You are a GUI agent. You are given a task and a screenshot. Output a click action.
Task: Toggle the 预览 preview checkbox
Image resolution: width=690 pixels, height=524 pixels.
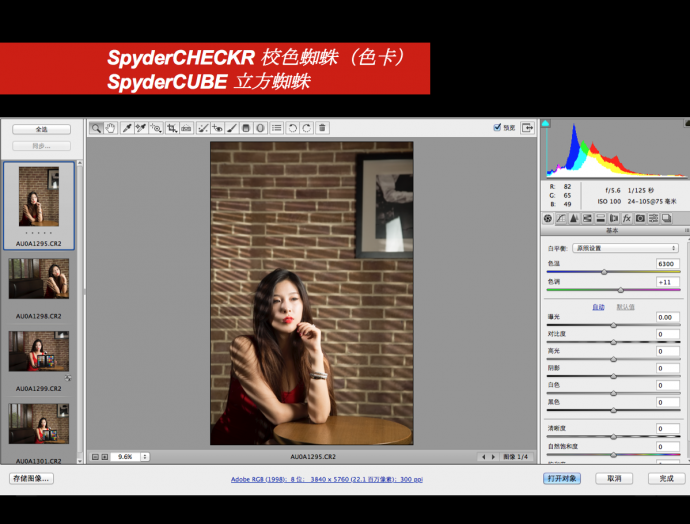click(x=497, y=128)
